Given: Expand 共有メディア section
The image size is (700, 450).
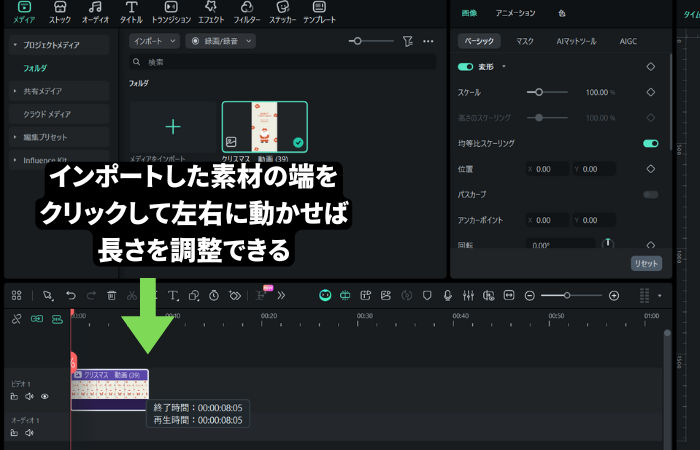Looking at the screenshot, I should point(15,91).
